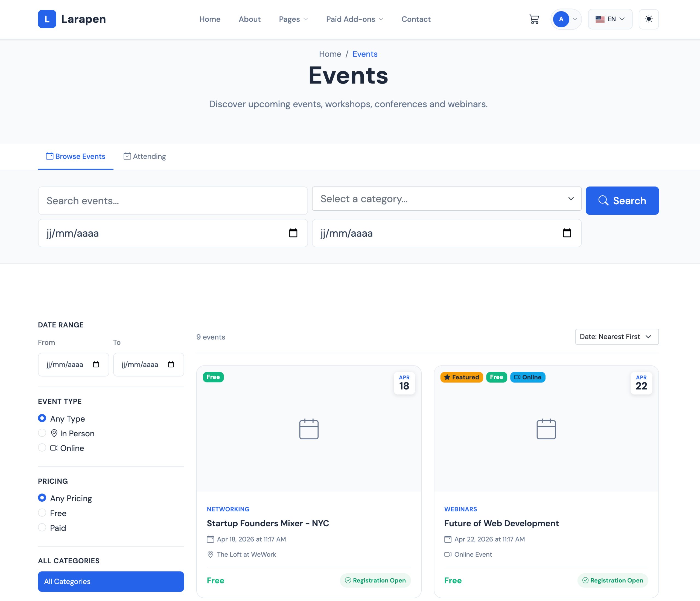Click the Larapen logo icon
The height and width of the screenshot is (601, 700).
coord(47,19)
